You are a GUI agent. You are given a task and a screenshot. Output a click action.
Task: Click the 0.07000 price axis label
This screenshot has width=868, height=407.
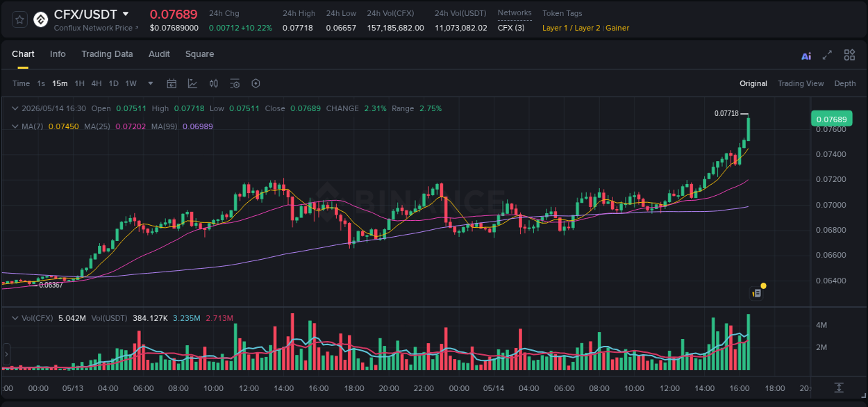(x=830, y=205)
